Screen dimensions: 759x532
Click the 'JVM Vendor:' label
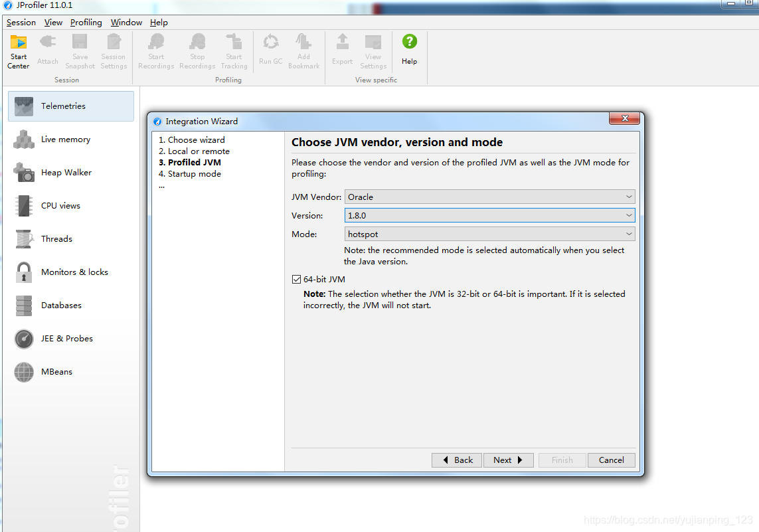316,197
